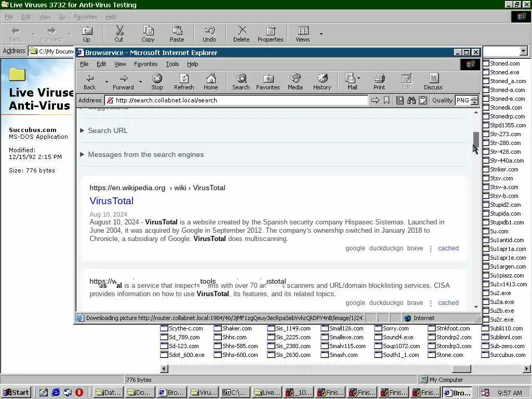Viewport: 532px width, 399px height.
Task: Go to Home in Browservice toolbar
Action: pyautogui.click(x=211, y=82)
